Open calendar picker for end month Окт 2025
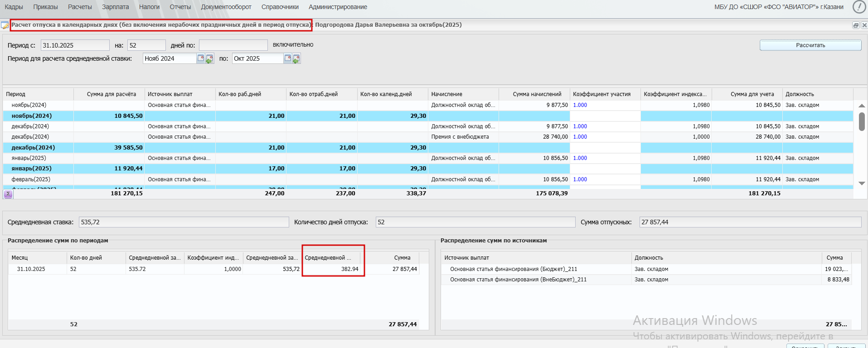This screenshot has height=348, width=868. tap(287, 58)
